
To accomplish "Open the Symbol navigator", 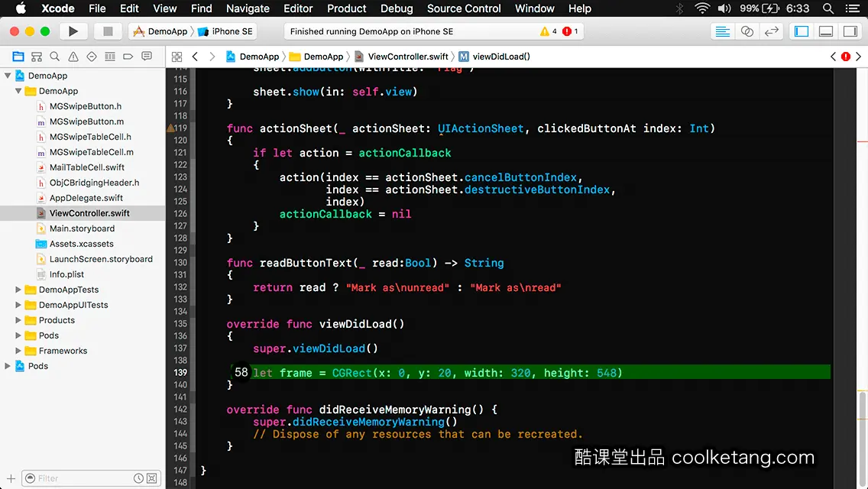I will tap(37, 57).
